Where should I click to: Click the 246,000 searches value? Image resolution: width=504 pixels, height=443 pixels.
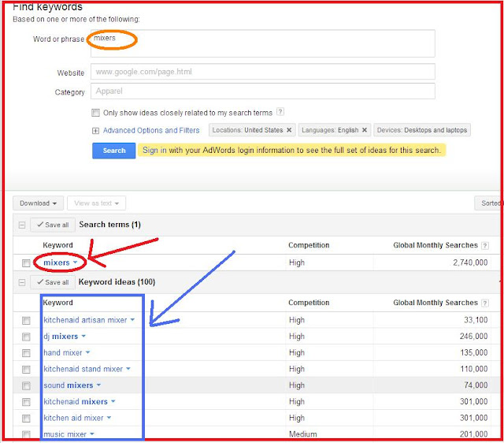[473, 337]
